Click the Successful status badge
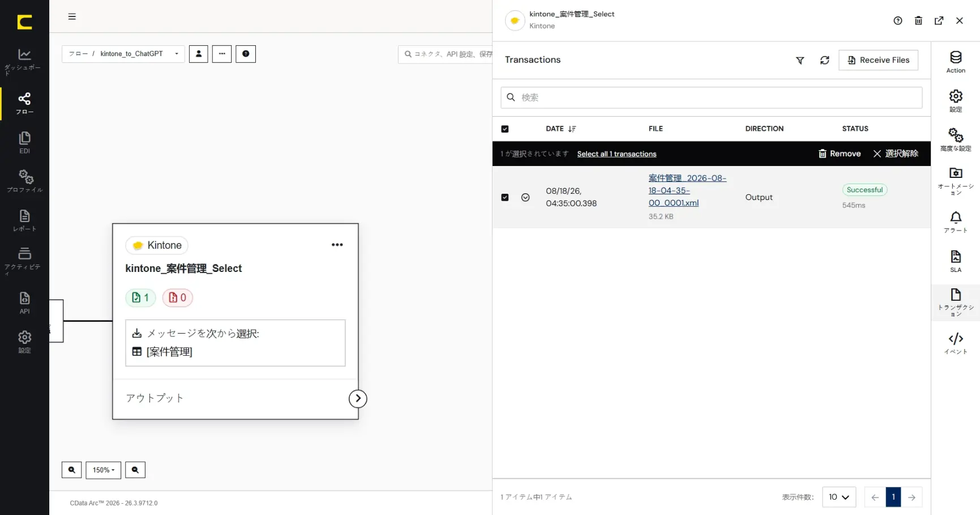Screen dimensions: 980x515 (865, 190)
